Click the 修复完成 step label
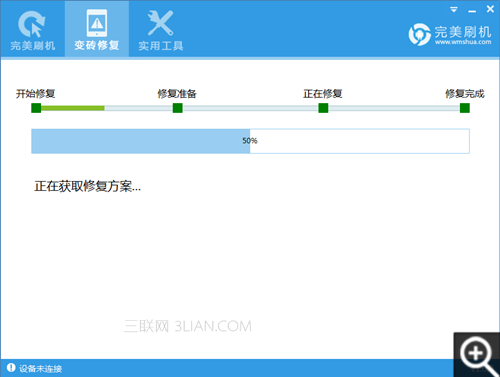This screenshot has width=500, height=377. point(465,94)
